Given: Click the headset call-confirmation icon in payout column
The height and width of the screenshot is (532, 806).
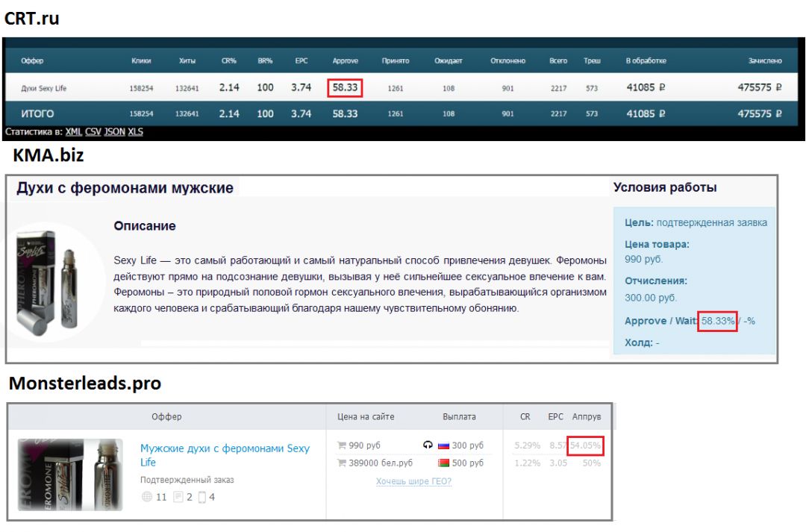Looking at the screenshot, I should (x=427, y=444).
